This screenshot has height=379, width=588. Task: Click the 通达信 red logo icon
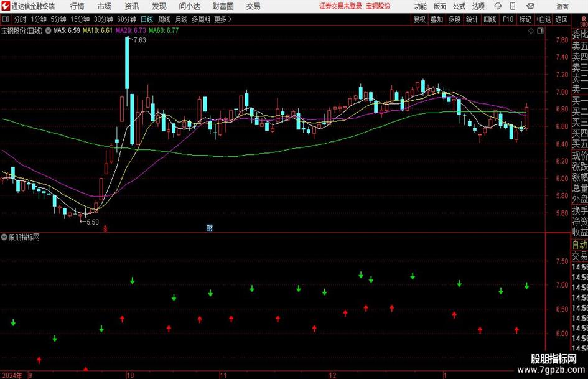6,6
